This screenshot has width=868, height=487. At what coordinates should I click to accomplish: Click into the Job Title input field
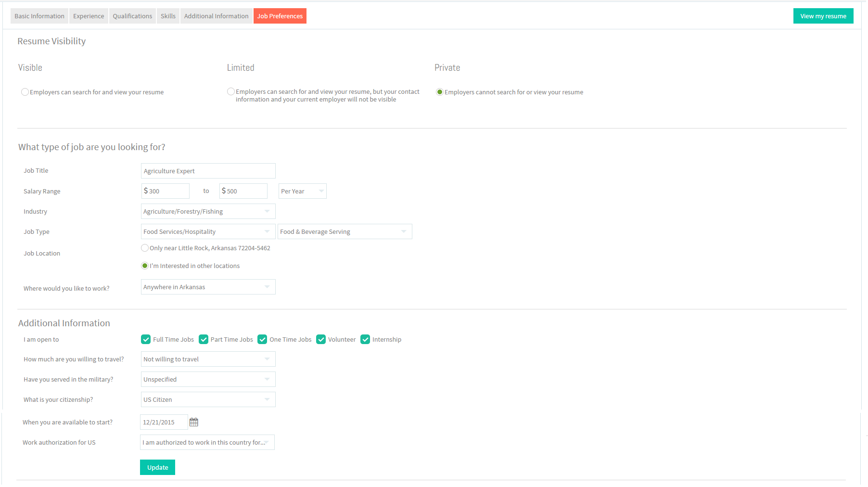tap(208, 171)
